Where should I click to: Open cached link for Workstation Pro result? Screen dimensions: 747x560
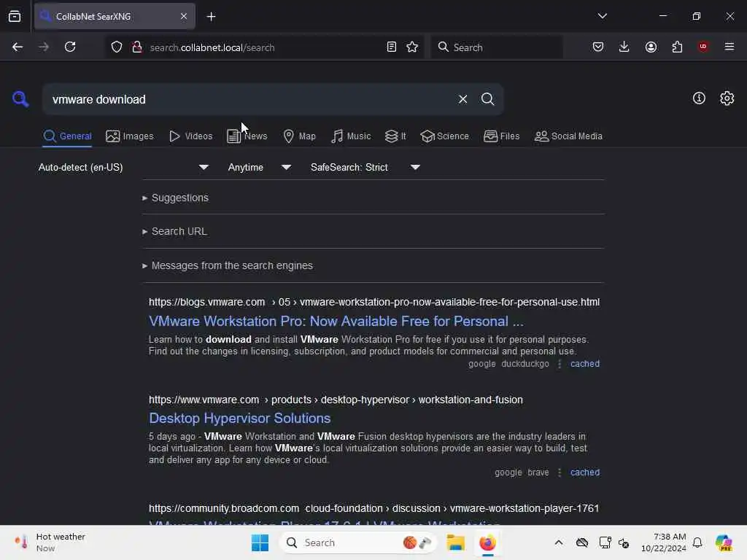[584, 364]
